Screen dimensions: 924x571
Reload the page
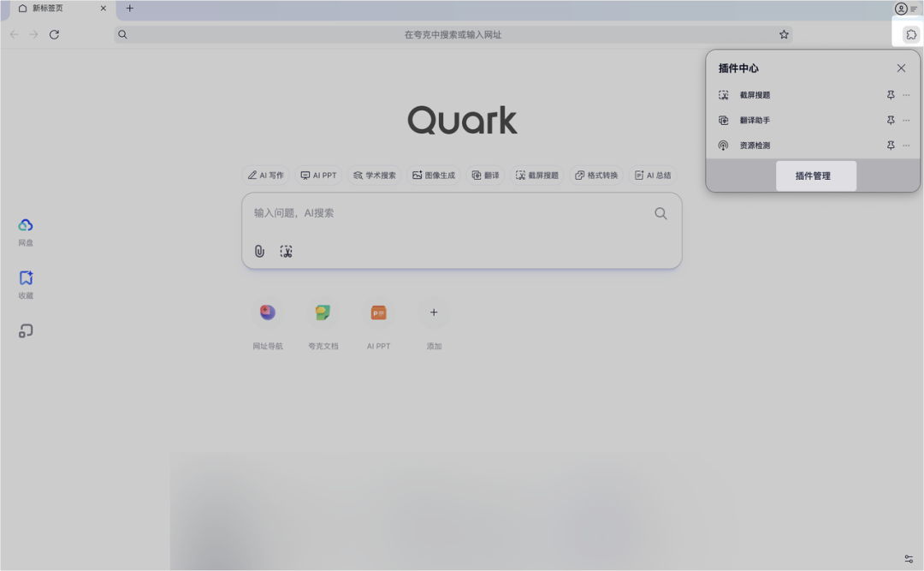point(54,34)
